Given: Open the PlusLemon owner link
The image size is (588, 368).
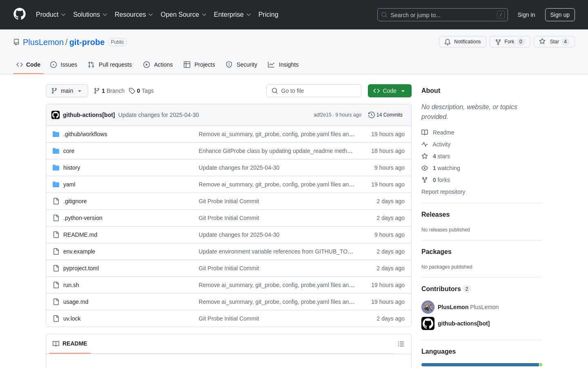Looking at the screenshot, I should point(43,42).
